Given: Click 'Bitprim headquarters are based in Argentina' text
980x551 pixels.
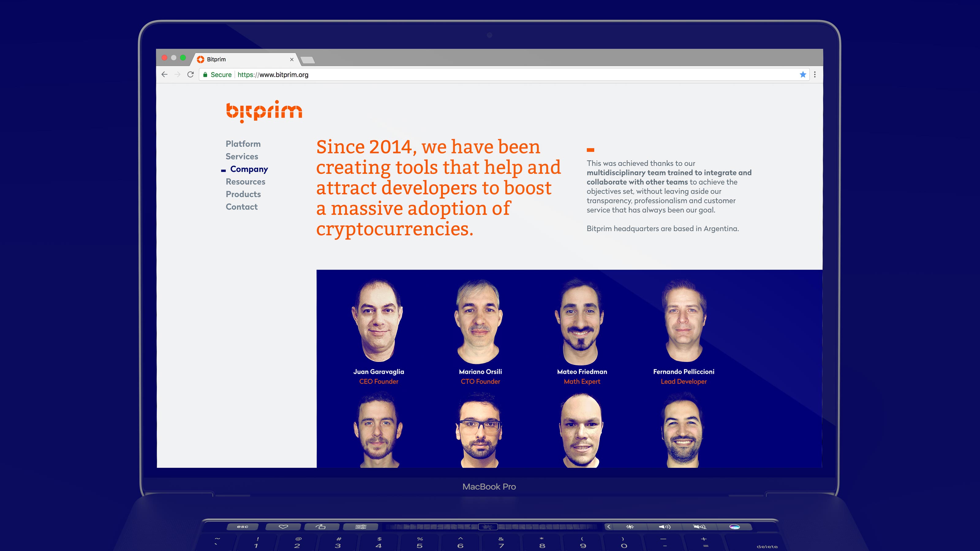Looking at the screenshot, I should 662,229.
